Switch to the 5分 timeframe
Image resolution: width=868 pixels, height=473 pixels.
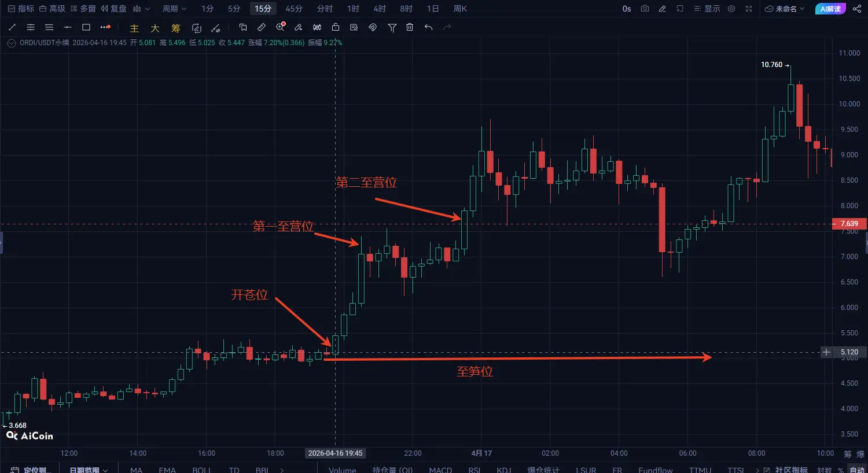point(234,9)
